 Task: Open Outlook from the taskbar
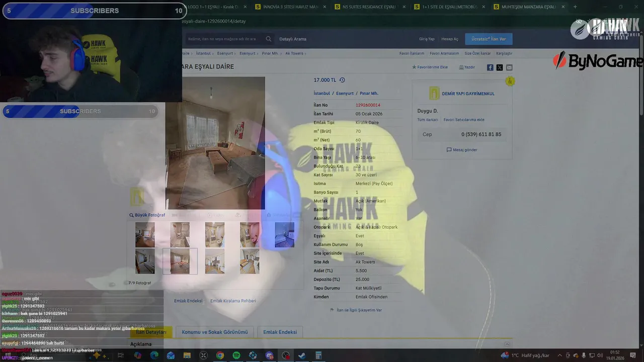click(171, 355)
